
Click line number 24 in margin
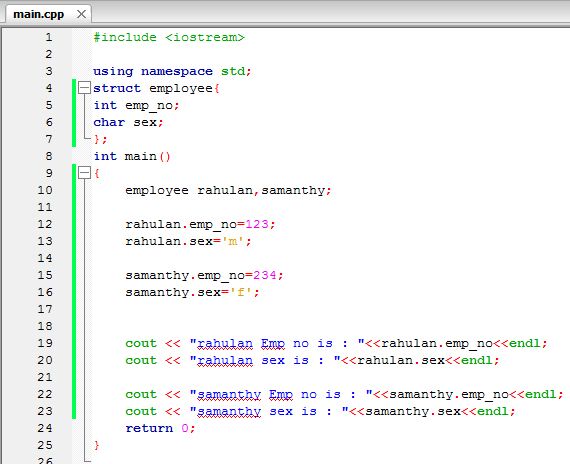point(45,428)
